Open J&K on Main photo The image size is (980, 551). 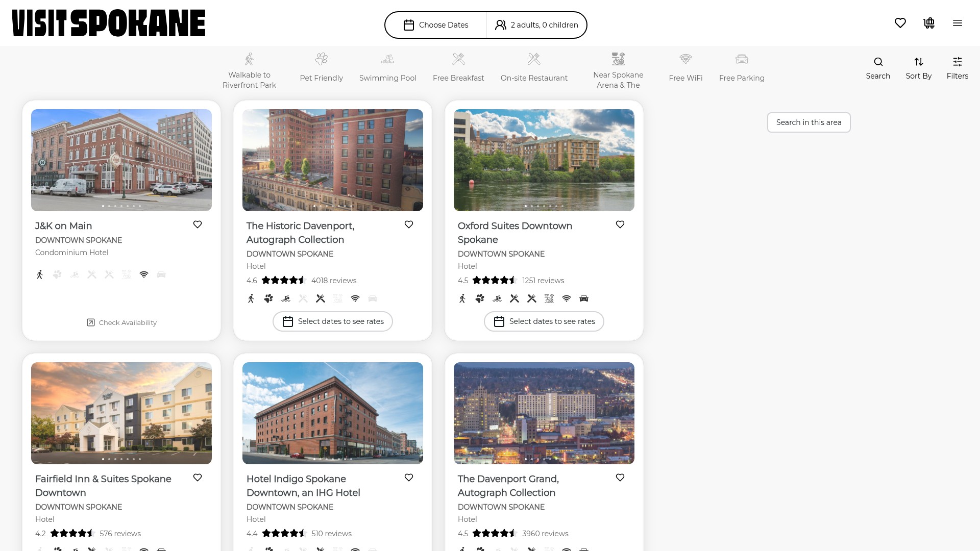point(121,160)
